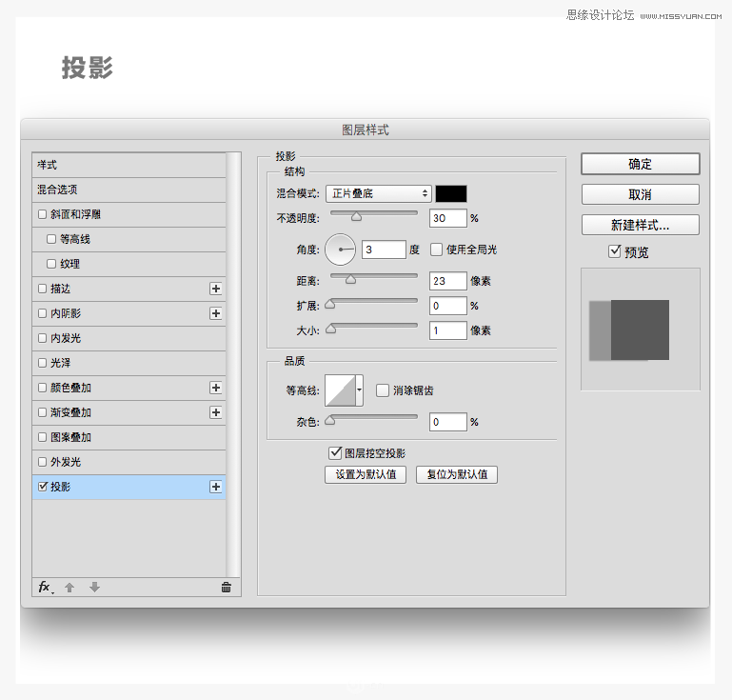Click the angle value field showing 3
This screenshot has height=700, width=732.
384,250
